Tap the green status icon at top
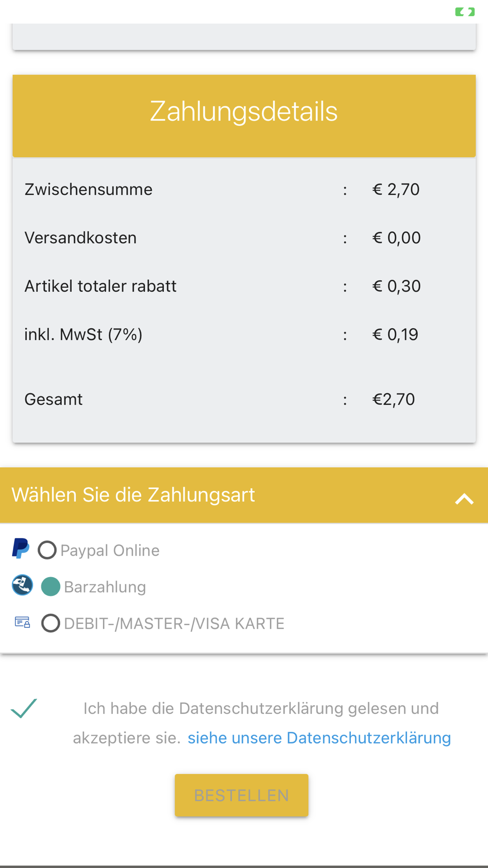Viewport: 488px width, 868px height. pos(465,12)
